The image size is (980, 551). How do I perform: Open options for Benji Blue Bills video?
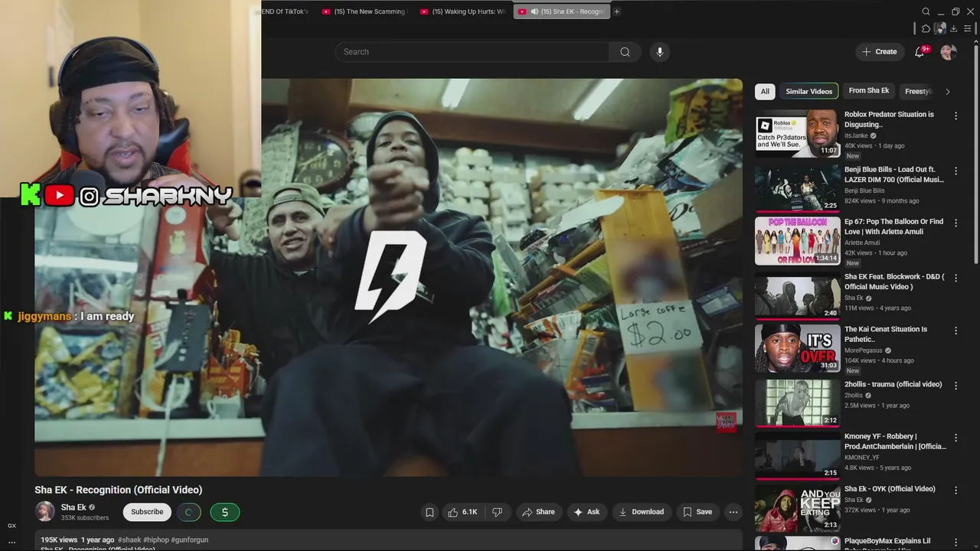pos(955,171)
